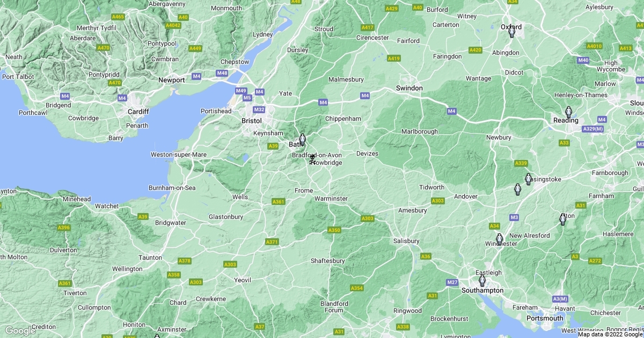Screen dimensions: 644x338
Task: Click the Bristol city label
Action: pyautogui.click(x=252, y=121)
